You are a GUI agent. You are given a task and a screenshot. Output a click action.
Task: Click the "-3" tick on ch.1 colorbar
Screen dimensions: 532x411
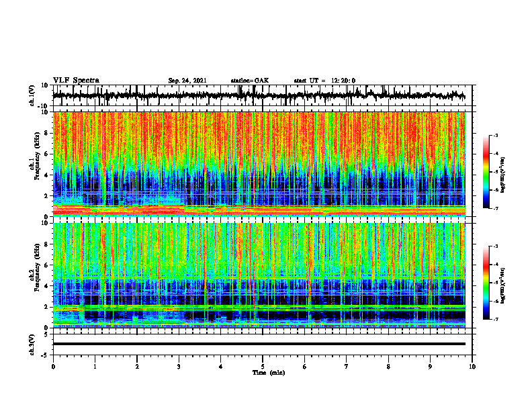click(x=496, y=136)
